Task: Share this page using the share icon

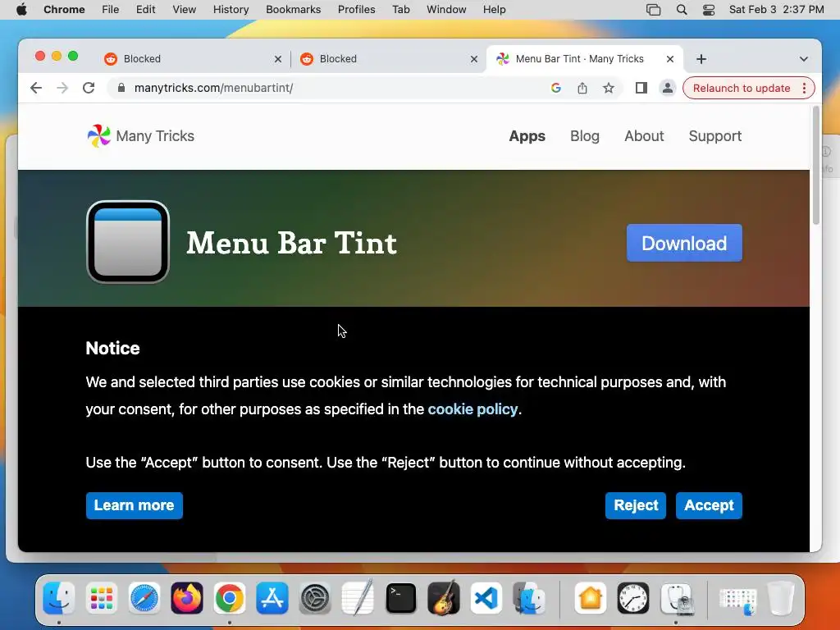Action: point(582,88)
